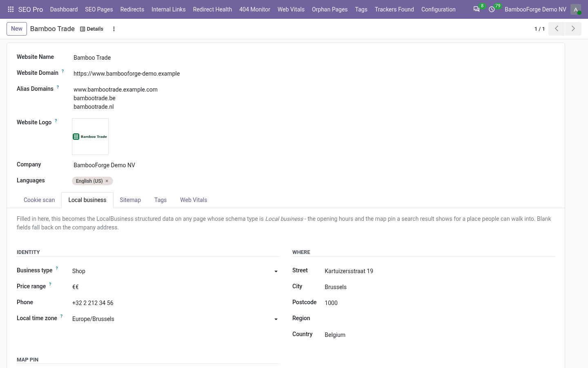
Task: Go to the previous record arrow
Action: 557,29
